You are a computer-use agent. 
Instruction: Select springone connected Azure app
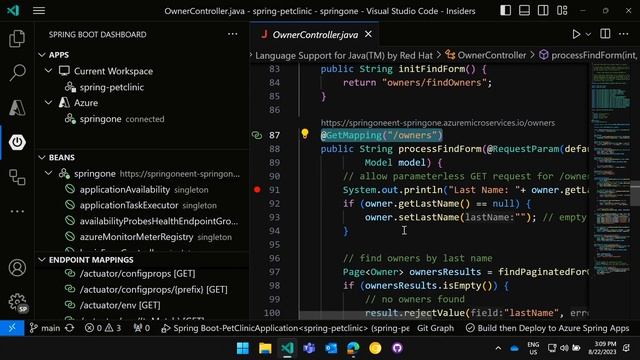tap(115, 119)
